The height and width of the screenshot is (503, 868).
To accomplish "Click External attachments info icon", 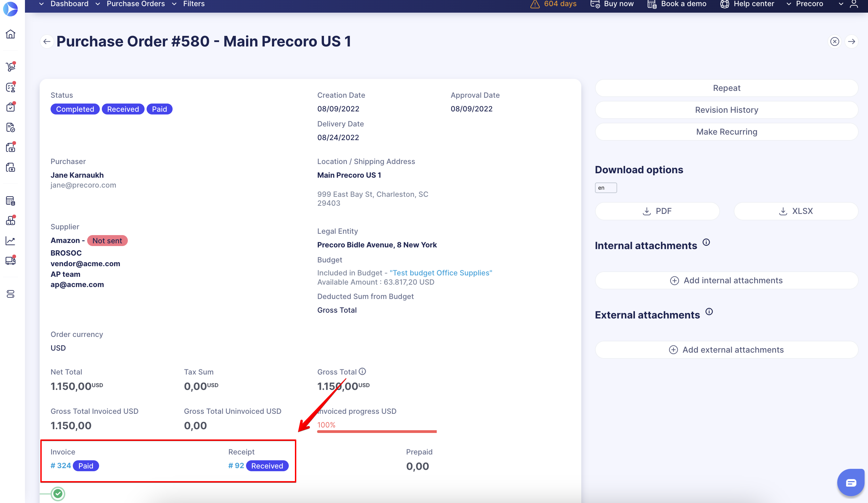I will 709,311.
